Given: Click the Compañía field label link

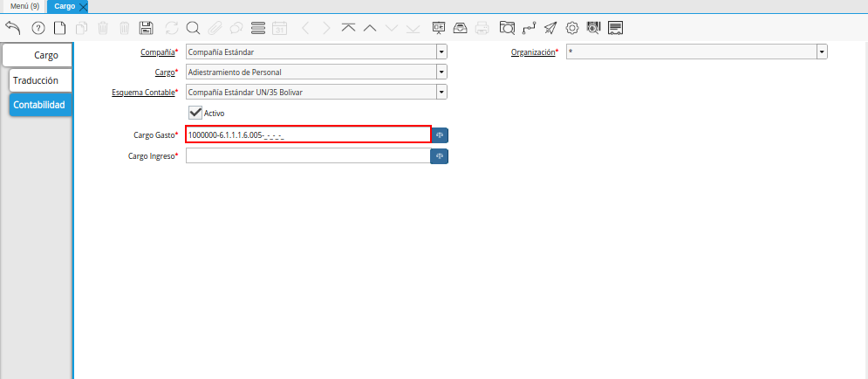Looking at the screenshot, I should click(158, 52).
